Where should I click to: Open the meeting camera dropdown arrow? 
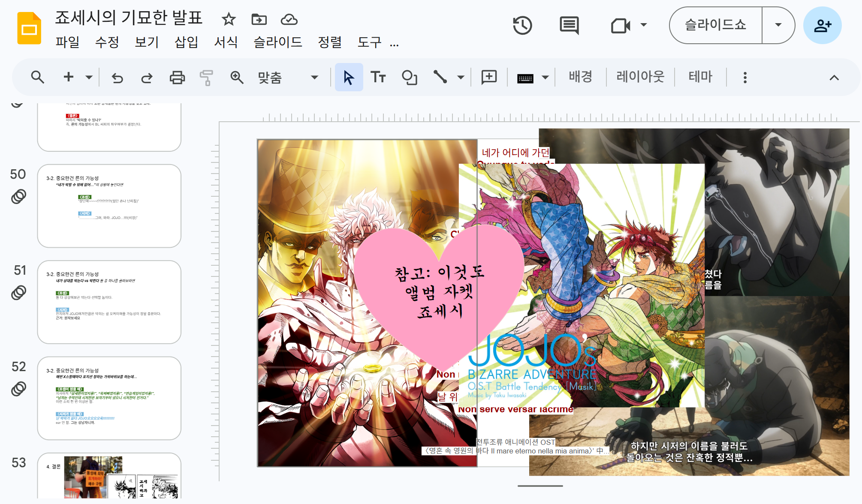click(x=643, y=25)
